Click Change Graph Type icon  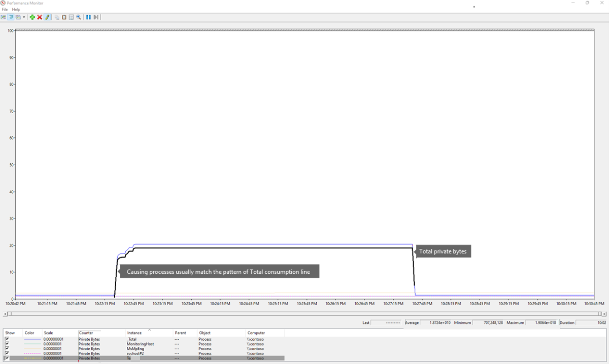click(18, 17)
